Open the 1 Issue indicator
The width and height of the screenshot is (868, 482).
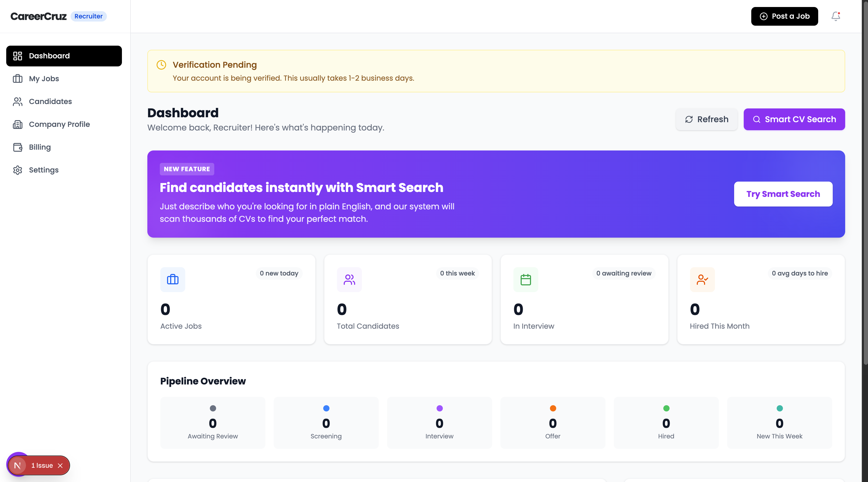(42, 465)
